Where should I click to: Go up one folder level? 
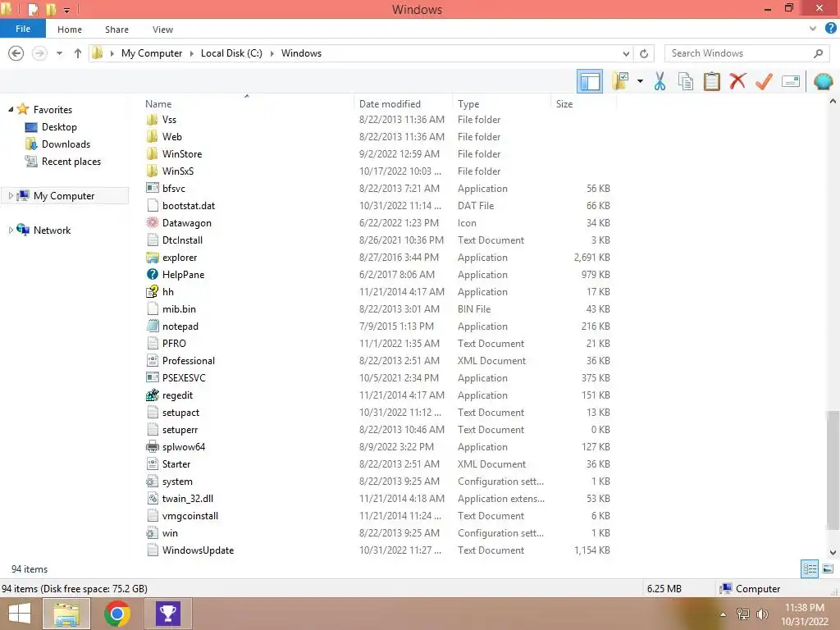coord(78,53)
